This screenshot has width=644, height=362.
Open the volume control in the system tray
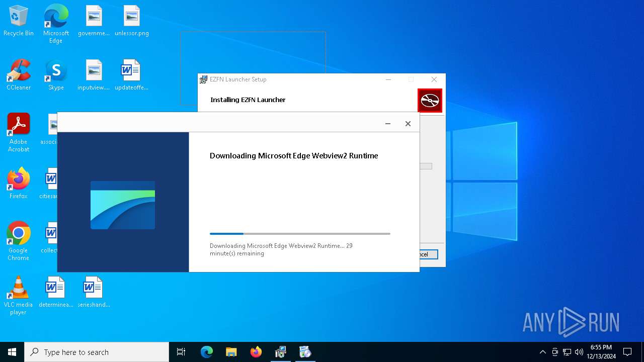pos(579,352)
